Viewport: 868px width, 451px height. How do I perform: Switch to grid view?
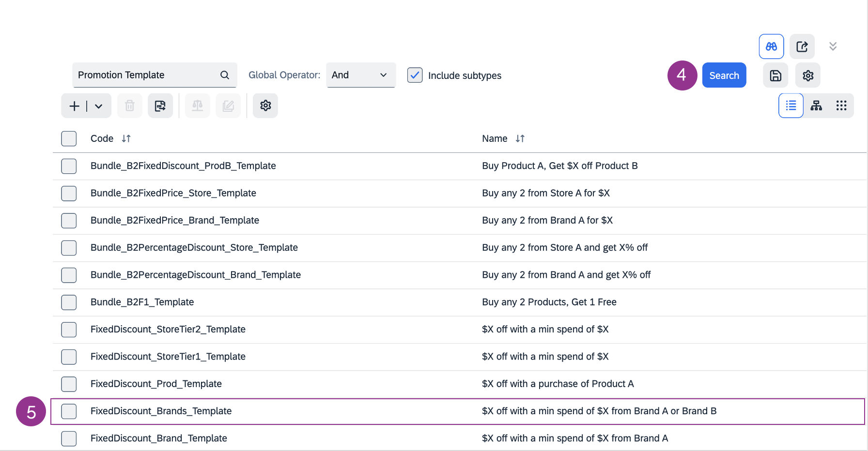tap(841, 105)
